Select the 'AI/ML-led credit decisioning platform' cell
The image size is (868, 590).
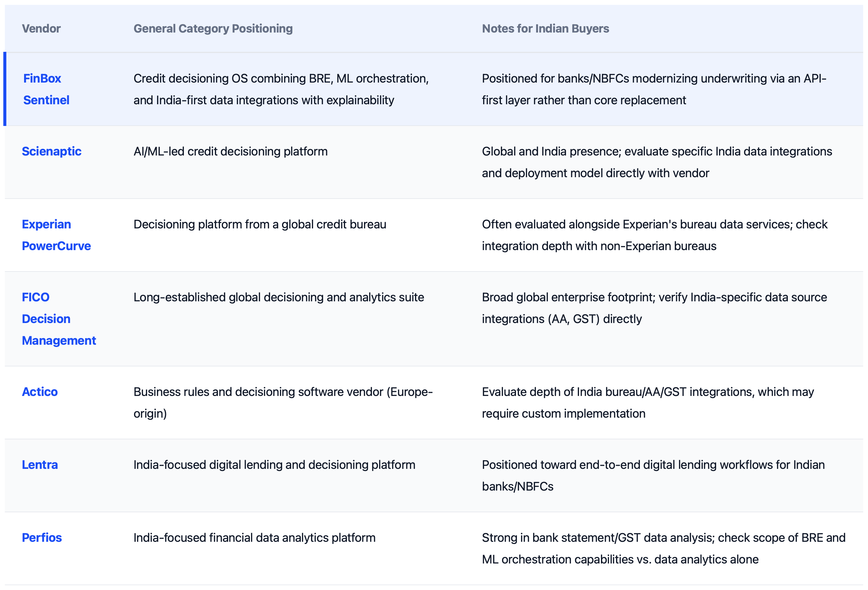point(231,151)
